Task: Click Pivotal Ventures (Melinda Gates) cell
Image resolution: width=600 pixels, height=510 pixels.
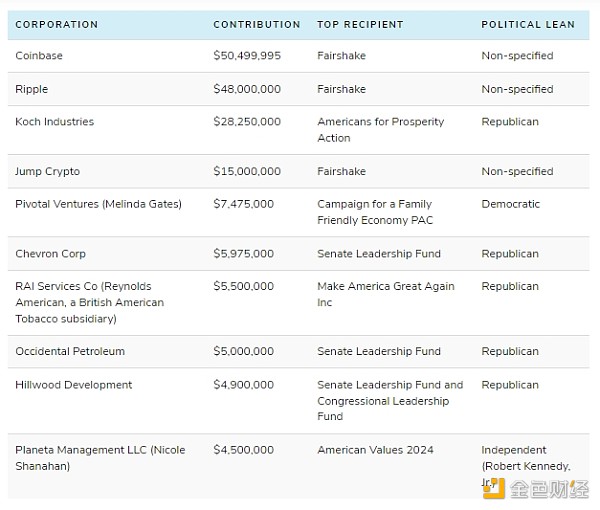Action: (99, 204)
